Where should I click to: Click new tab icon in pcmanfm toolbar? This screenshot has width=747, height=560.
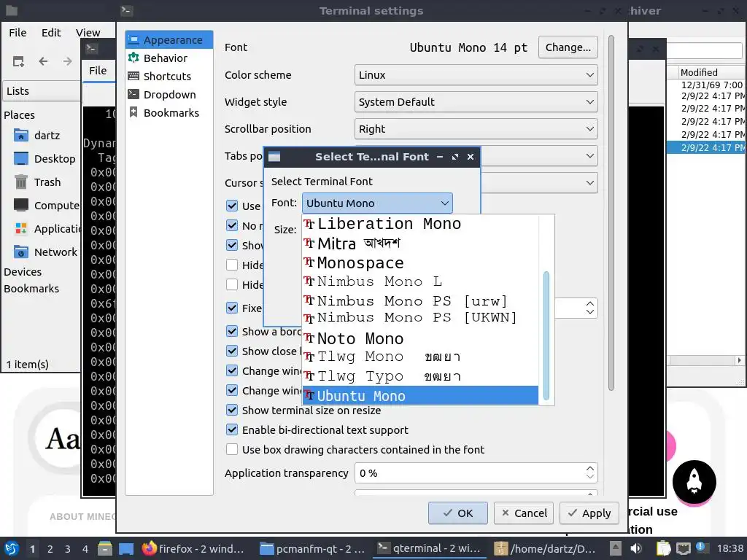click(x=18, y=61)
